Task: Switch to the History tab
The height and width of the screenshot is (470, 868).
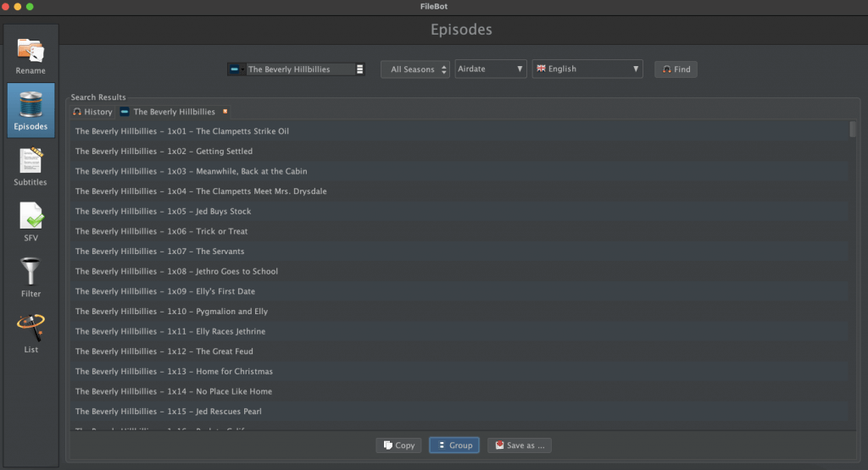Action: coord(92,112)
